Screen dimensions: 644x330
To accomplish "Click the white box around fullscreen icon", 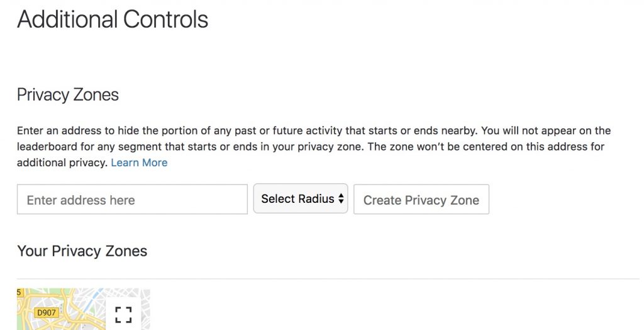I will (x=124, y=314).
